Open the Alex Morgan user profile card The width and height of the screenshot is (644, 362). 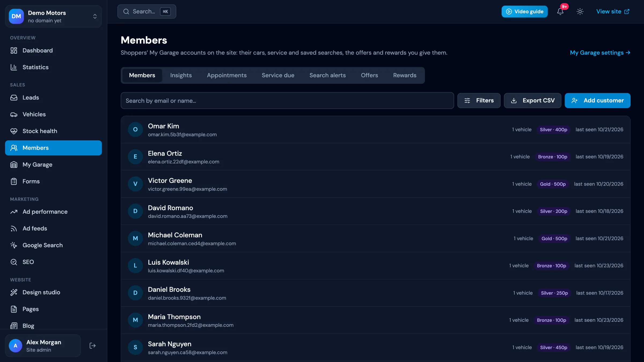43,346
